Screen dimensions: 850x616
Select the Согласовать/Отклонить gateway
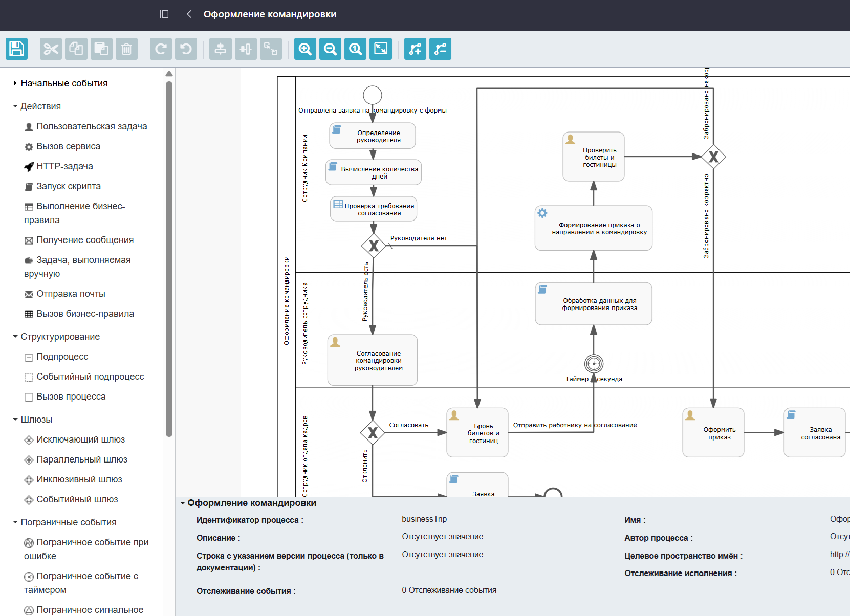373,433
